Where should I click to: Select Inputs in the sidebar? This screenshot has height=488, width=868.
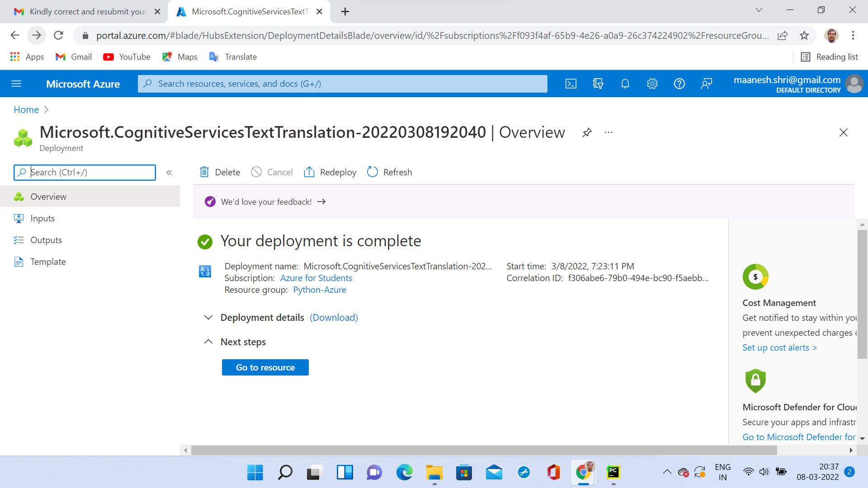pos(42,218)
